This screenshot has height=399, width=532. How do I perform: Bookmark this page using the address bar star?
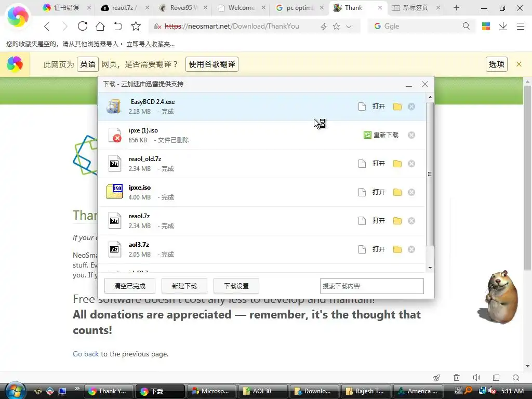pyautogui.click(x=336, y=26)
